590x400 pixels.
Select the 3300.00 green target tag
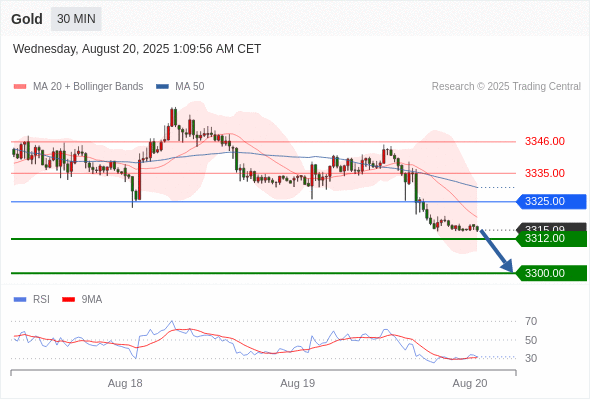551,273
